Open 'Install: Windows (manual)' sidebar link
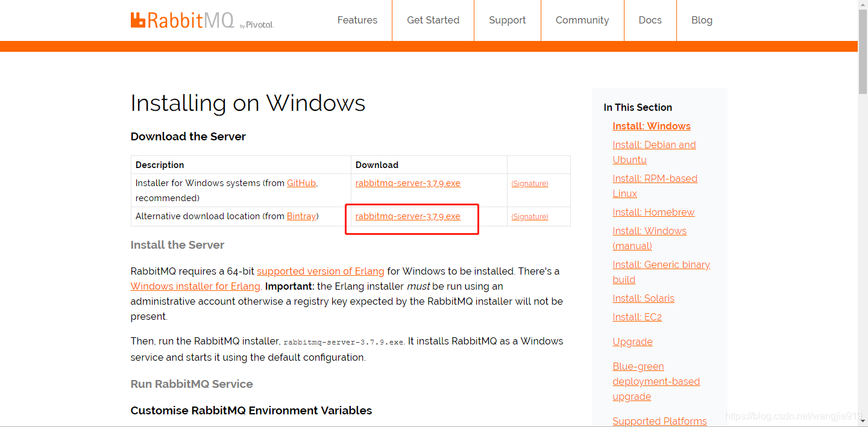The height and width of the screenshot is (427, 868). click(649, 238)
